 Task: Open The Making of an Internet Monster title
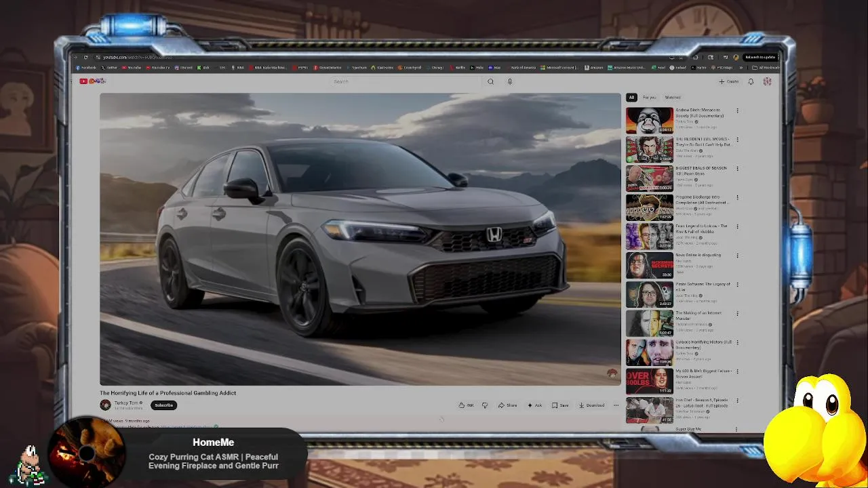[698, 316]
